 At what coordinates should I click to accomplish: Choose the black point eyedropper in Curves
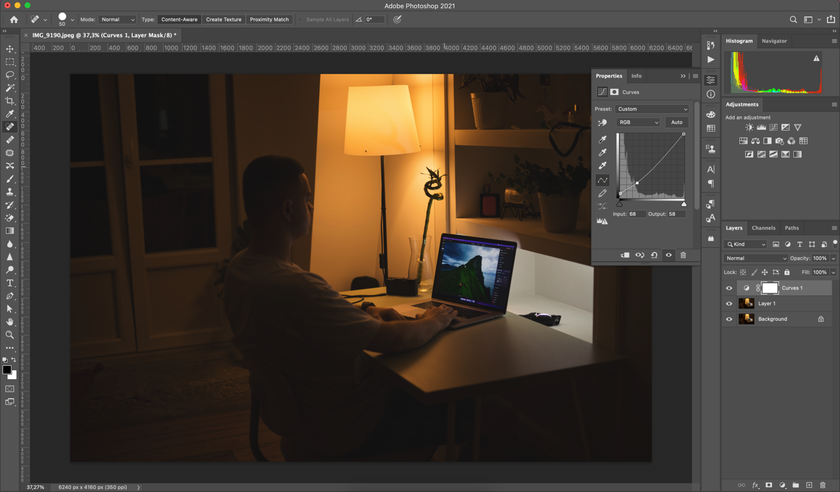pos(602,139)
